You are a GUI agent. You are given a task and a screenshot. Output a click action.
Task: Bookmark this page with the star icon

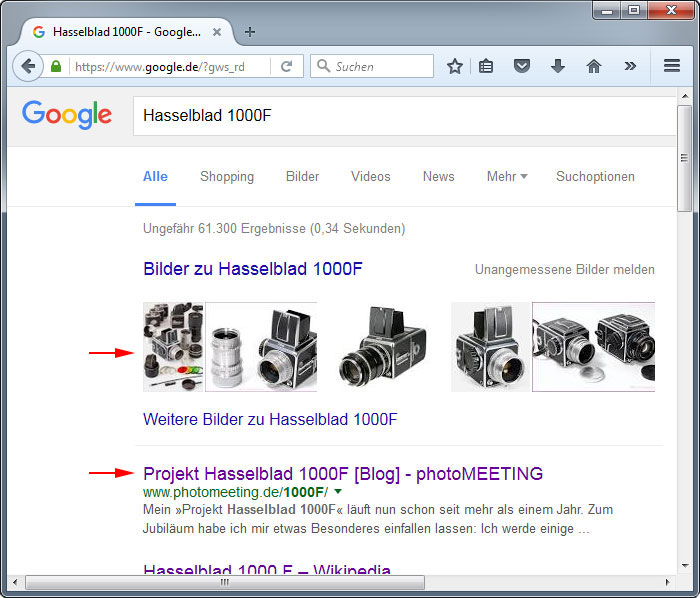click(x=454, y=66)
